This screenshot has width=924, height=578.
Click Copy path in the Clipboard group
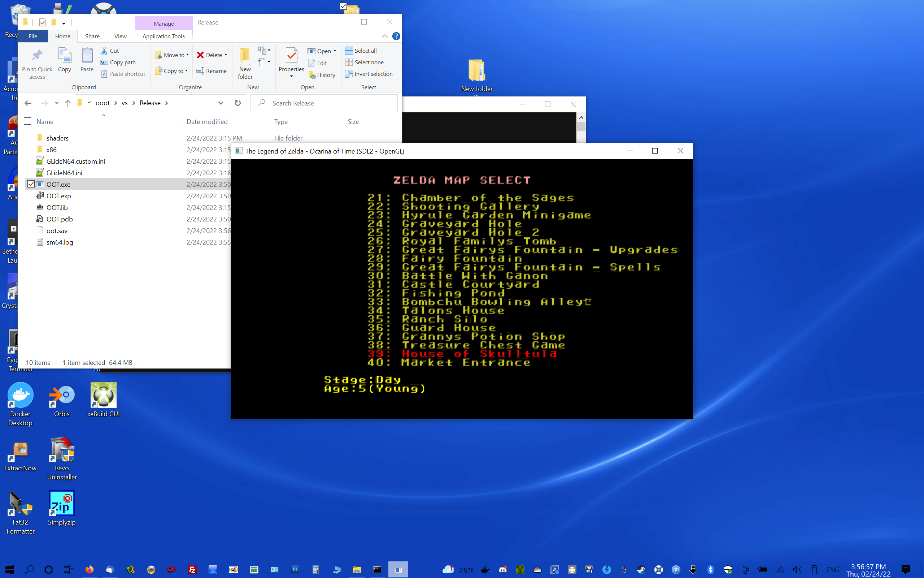click(x=118, y=62)
